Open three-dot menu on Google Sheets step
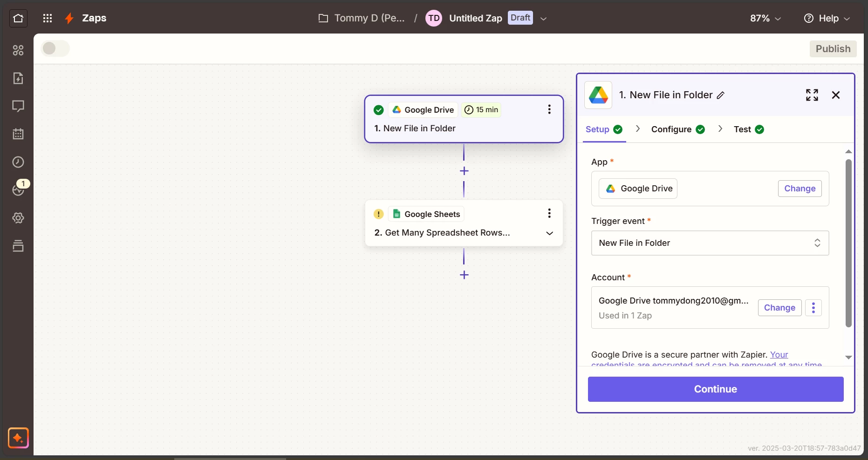Viewport: 868px width, 460px height. click(549, 214)
